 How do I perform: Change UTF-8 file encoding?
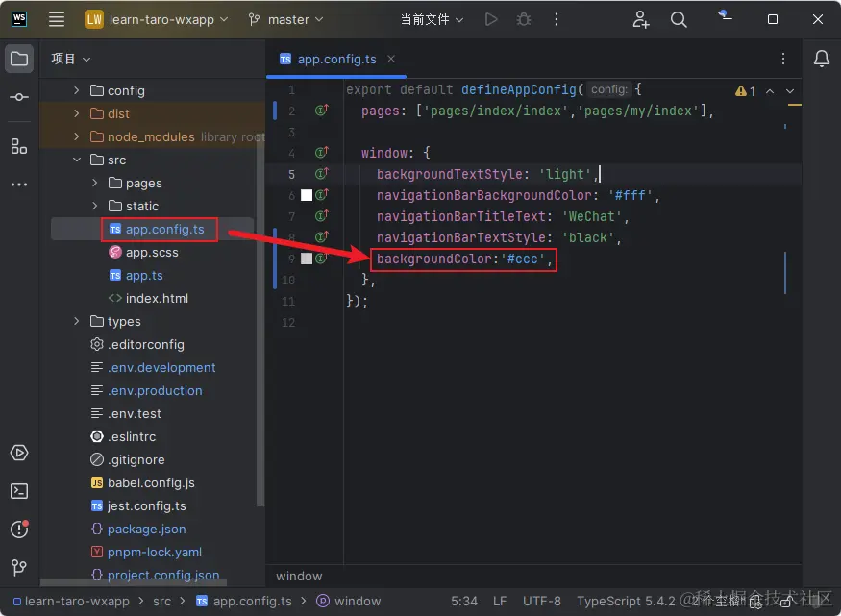point(542,601)
